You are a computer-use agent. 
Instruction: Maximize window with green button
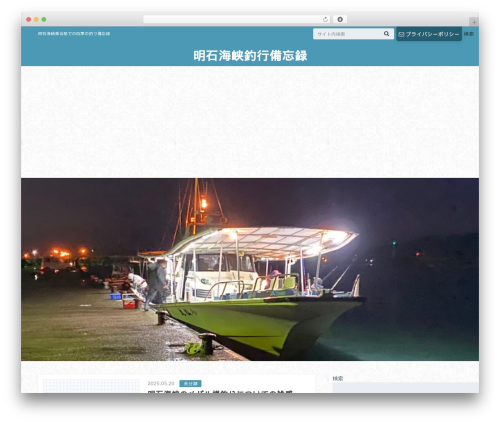tap(44, 19)
